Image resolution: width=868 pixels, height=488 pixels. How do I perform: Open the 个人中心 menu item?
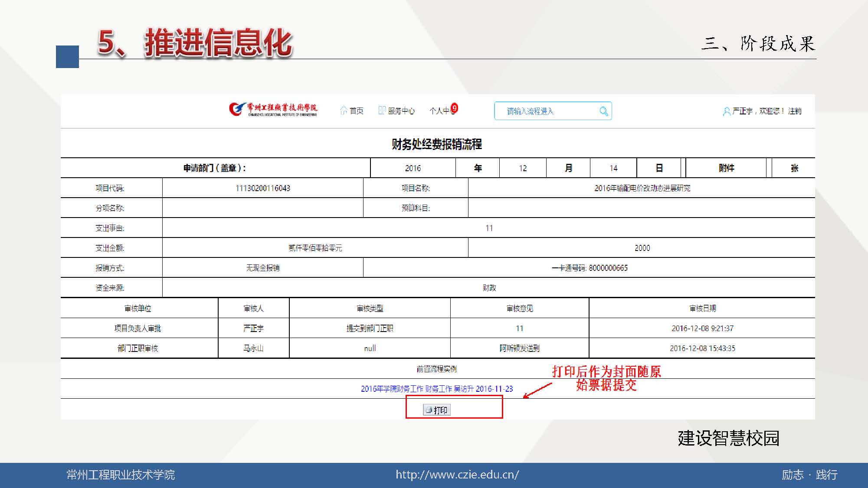(x=440, y=111)
